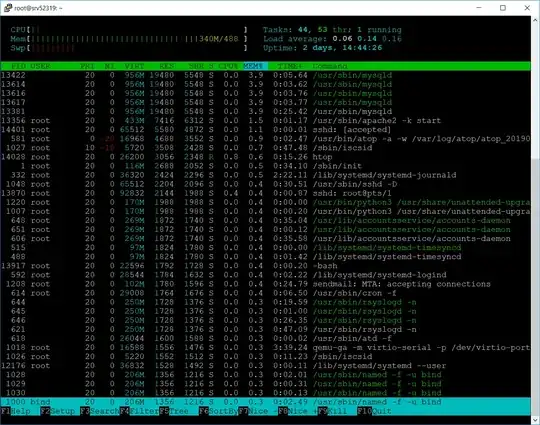Toggle F5 Tree view in footer
The height and width of the screenshot is (425, 540).
coord(179,411)
